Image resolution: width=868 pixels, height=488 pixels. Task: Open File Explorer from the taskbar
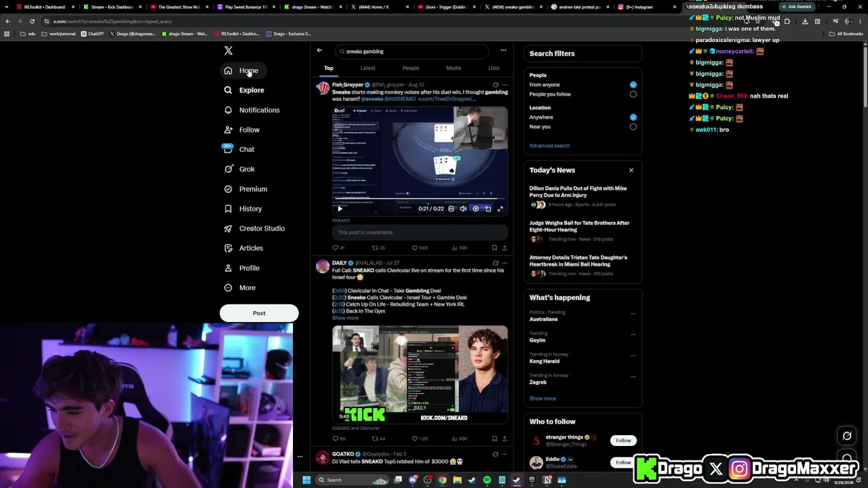pos(457,480)
